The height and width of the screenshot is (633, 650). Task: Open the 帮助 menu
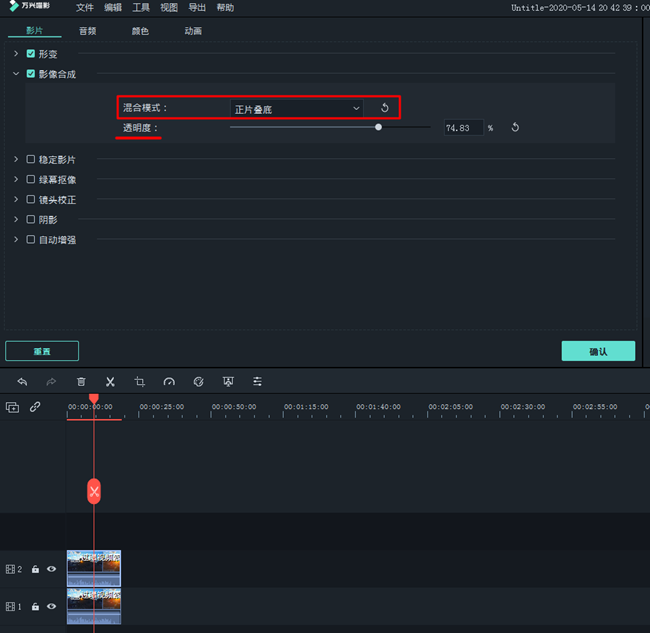click(x=225, y=7)
